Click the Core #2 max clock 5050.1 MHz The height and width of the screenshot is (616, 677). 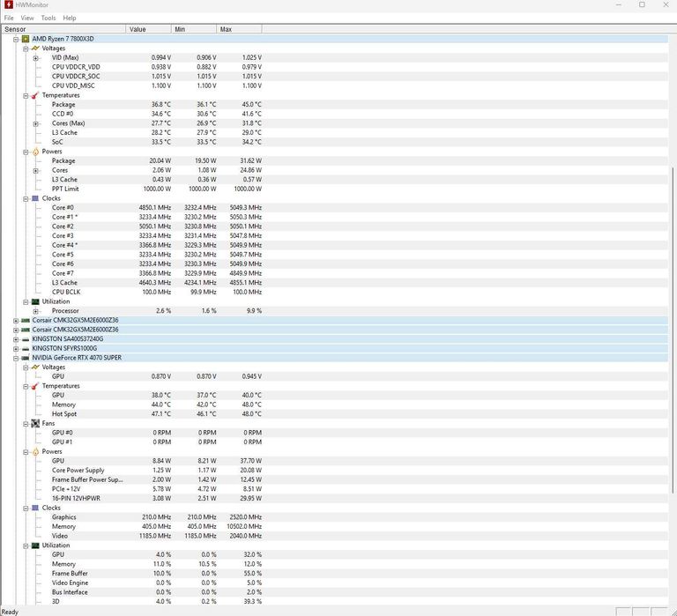(x=246, y=226)
